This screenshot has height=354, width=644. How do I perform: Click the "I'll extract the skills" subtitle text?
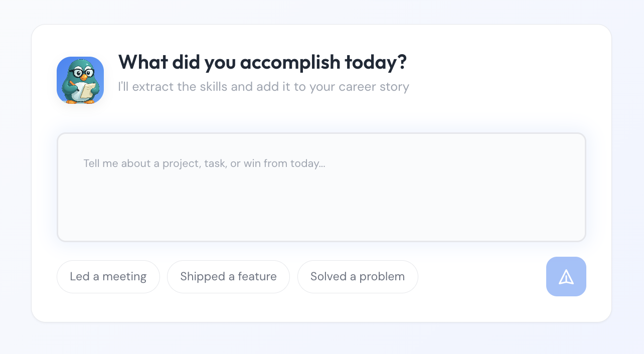point(263,87)
